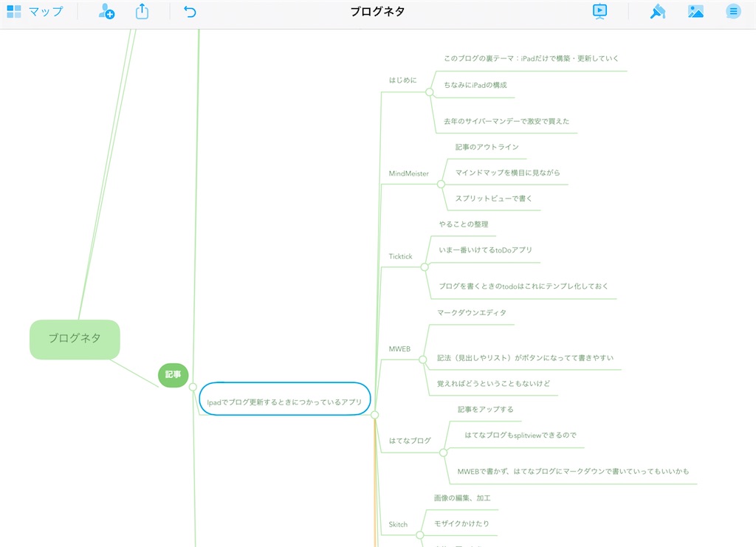Select the MWEB topic
The width and height of the screenshot is (756, 547).
click(x=399, y=349)
